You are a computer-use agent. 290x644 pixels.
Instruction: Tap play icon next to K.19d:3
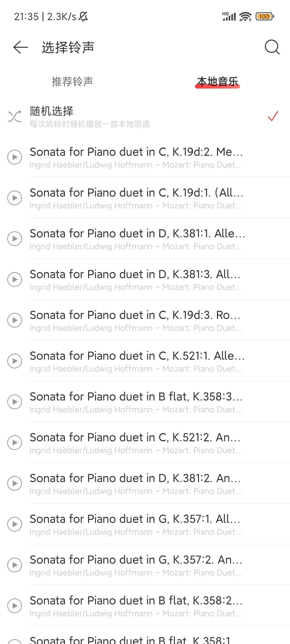click(15, 320)
